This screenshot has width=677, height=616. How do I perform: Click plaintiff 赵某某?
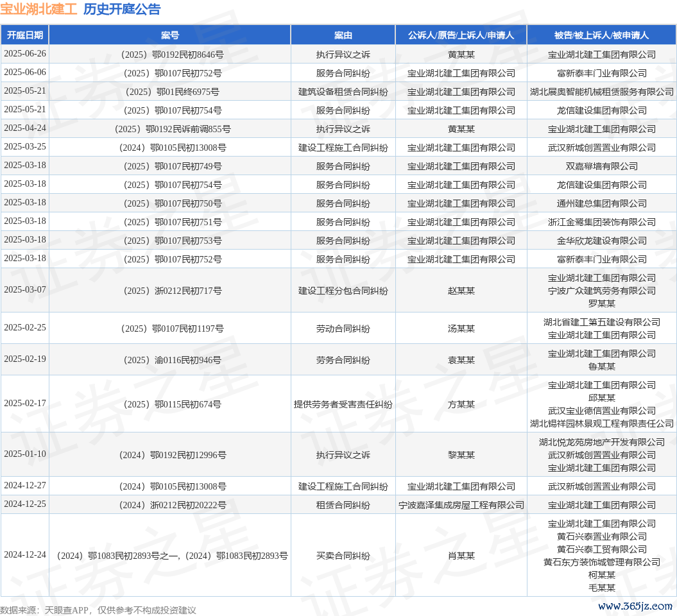tap(461, 291)
